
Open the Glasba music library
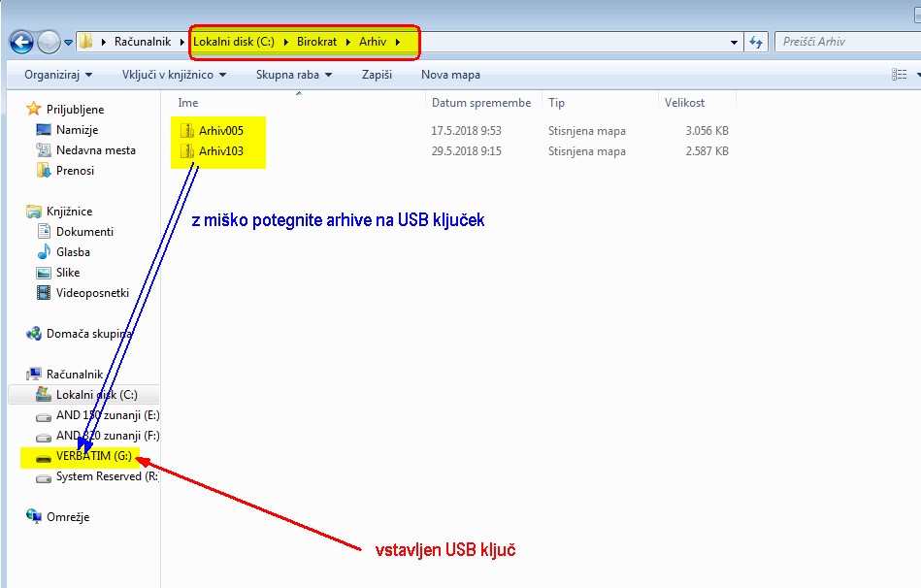(x=73, y=252)
